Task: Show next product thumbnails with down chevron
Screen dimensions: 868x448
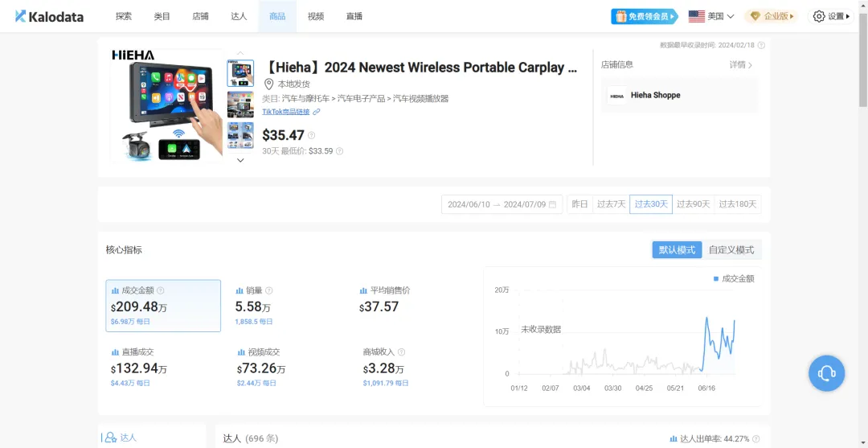Action: 240,160
